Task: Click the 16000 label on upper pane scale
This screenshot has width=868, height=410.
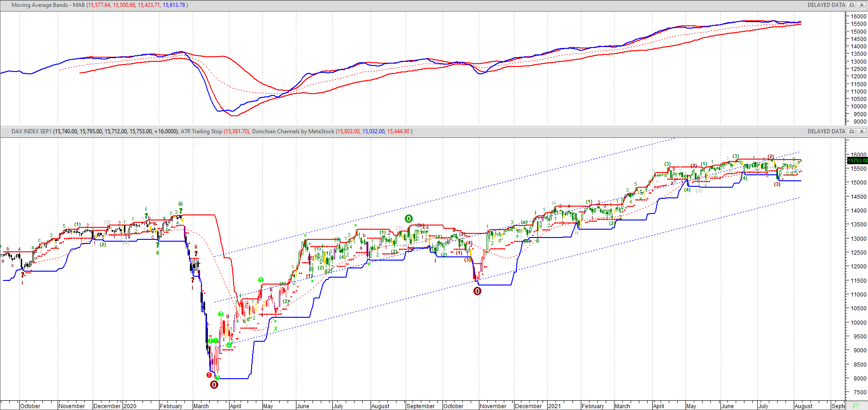Action: 859,17
